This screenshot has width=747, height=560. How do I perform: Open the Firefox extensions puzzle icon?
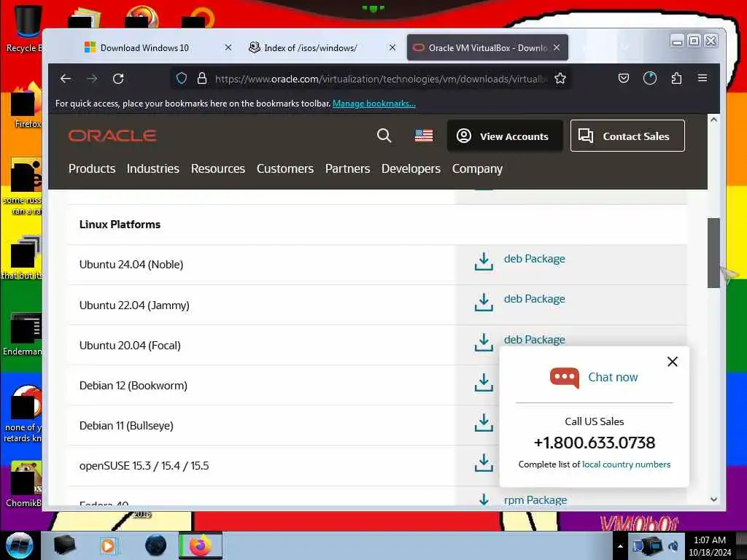(x=676, y=78)
